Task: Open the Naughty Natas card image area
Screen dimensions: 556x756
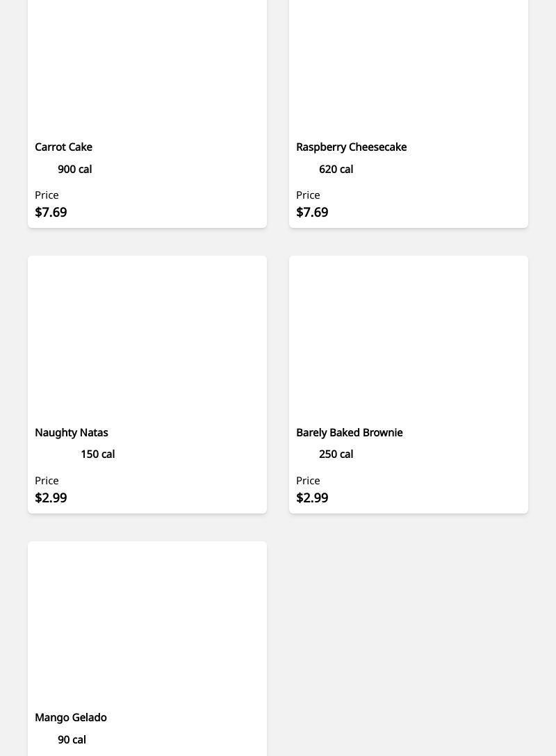Action: (147, 337)
